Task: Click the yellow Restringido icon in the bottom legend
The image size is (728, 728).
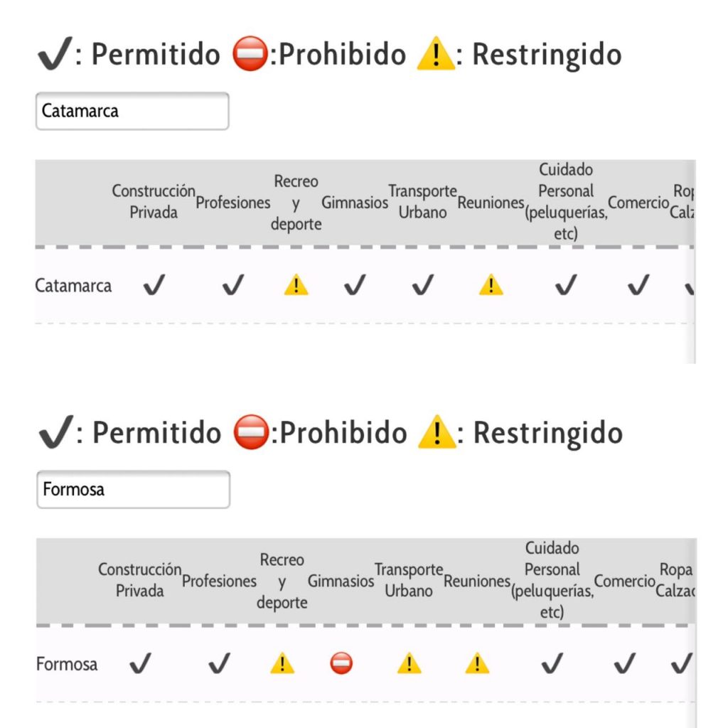Action: [437, 432]
